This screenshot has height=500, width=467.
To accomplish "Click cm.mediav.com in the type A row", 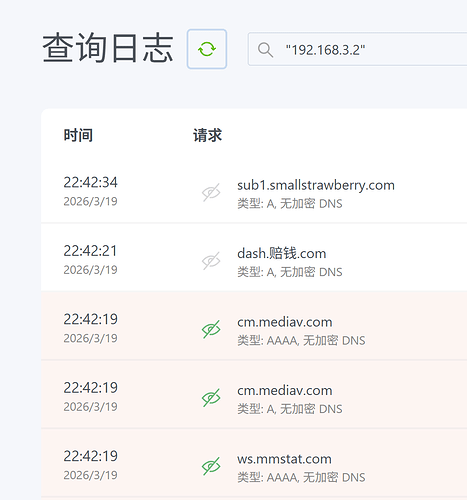I will pyautogui.click(x=285, y=390).
